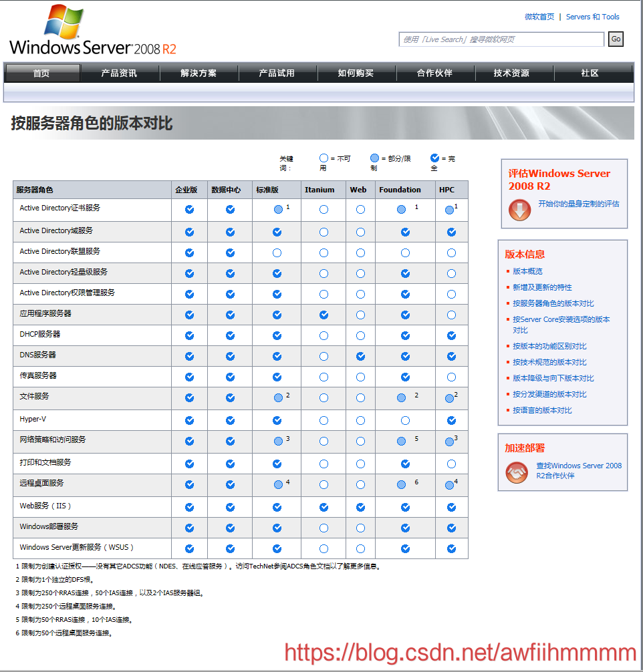643x672 pixels.
Task: Open the 按语言的版本对比 link
Action: pyautogui.click(x=542, y=410)
